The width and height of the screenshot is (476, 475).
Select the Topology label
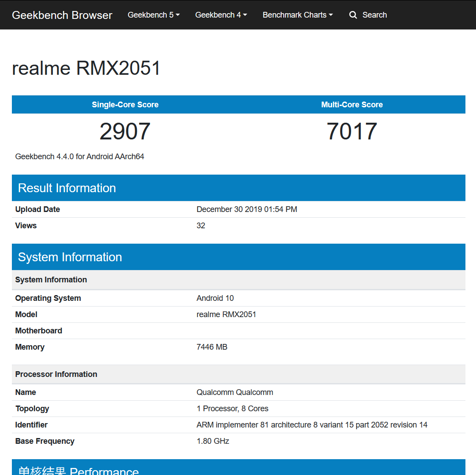tap(32, 409)
